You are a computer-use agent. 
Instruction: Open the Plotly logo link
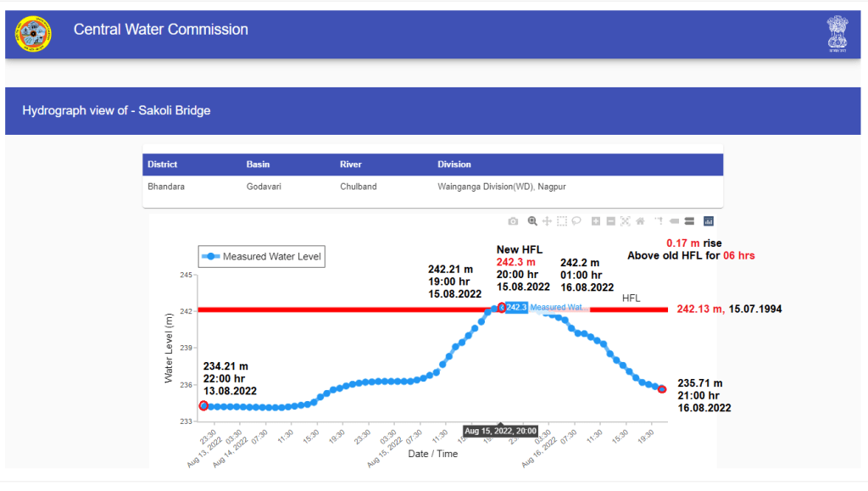709,221
